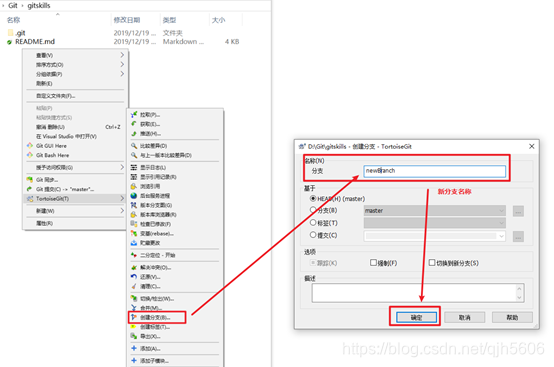
Task: Click the 描述 description text area
Action: click(418, 293)
